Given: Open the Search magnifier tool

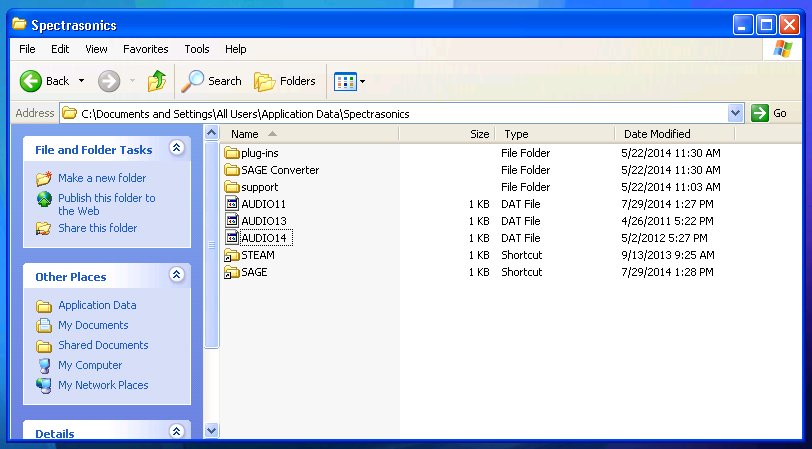Looking at the screenshot, I should click(x=193, y=81).
